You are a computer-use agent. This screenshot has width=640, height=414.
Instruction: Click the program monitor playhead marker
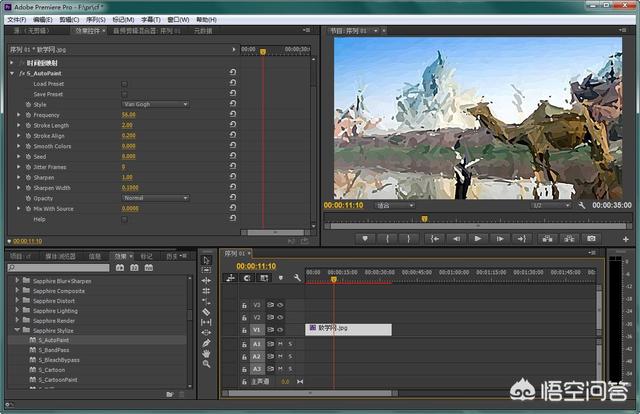pos(424,219)
